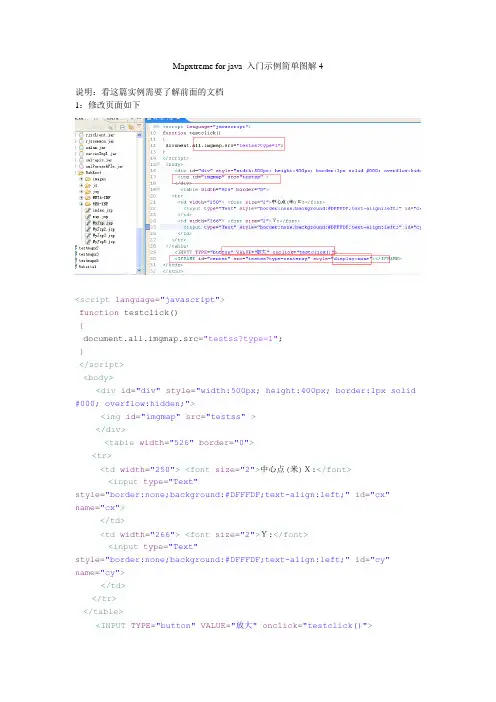Screen dimensions: 496x702
Task: Click the '<img id="imgmap"' line in page listing
Action: pyautogui.click(x=178, y=416)
